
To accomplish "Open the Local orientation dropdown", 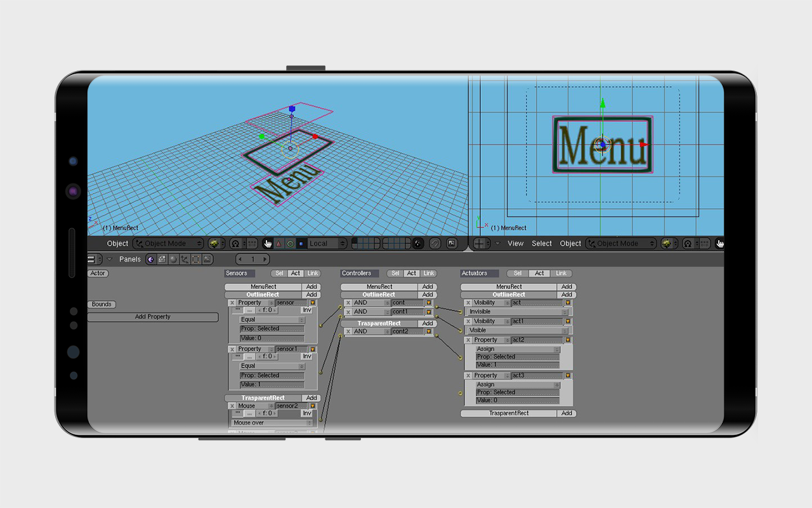I will [x=322, y=243].
